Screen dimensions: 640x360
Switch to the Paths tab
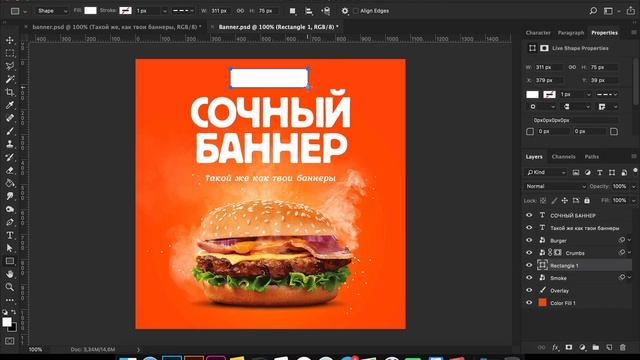tap(591, 157)
